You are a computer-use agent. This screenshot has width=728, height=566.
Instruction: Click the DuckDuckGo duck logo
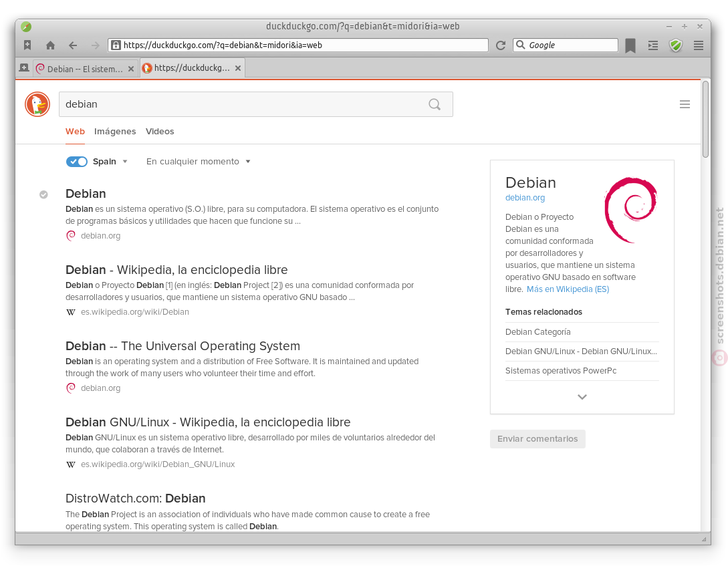click(37, 104)
